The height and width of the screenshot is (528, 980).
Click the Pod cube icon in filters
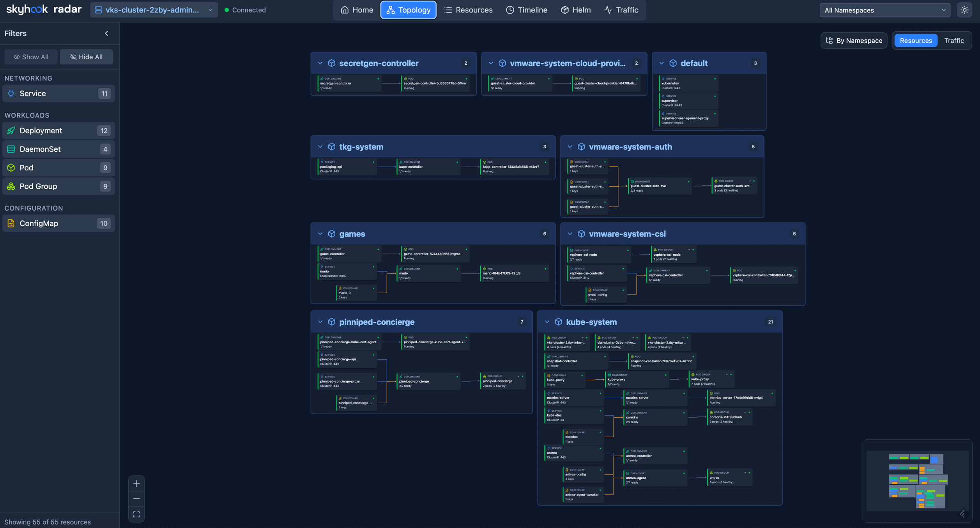tap(11, 168)
